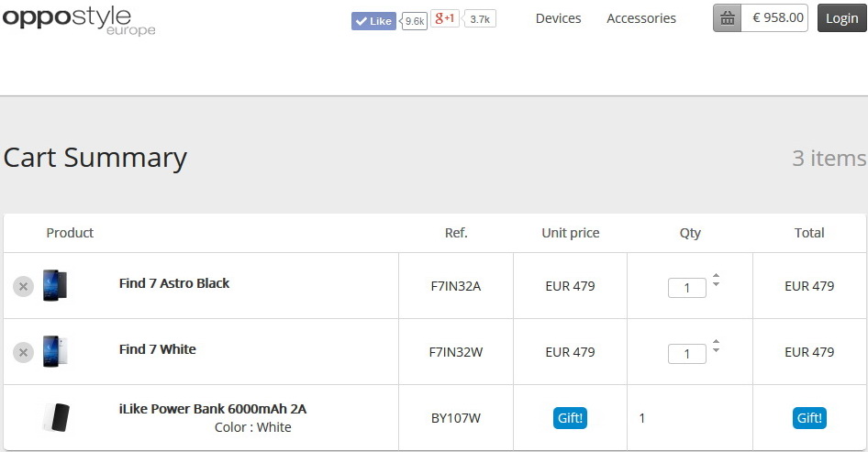
Task: Open the Devices menu
Action: pyautogui.click(x=558, y=18)
